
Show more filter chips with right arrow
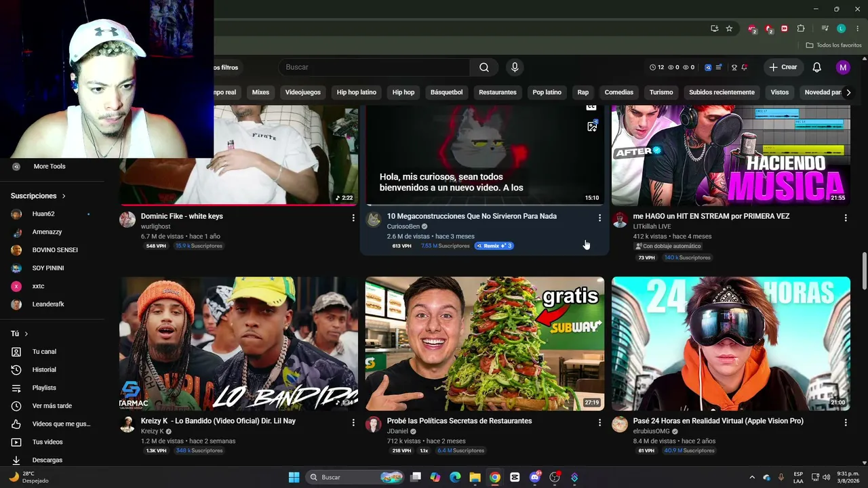848,92
